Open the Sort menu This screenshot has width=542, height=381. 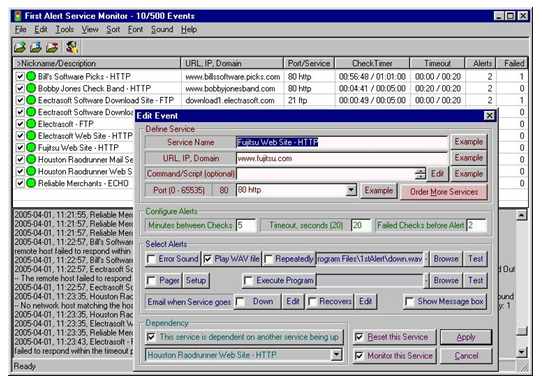pyautogui.click(x=113, y=30)
